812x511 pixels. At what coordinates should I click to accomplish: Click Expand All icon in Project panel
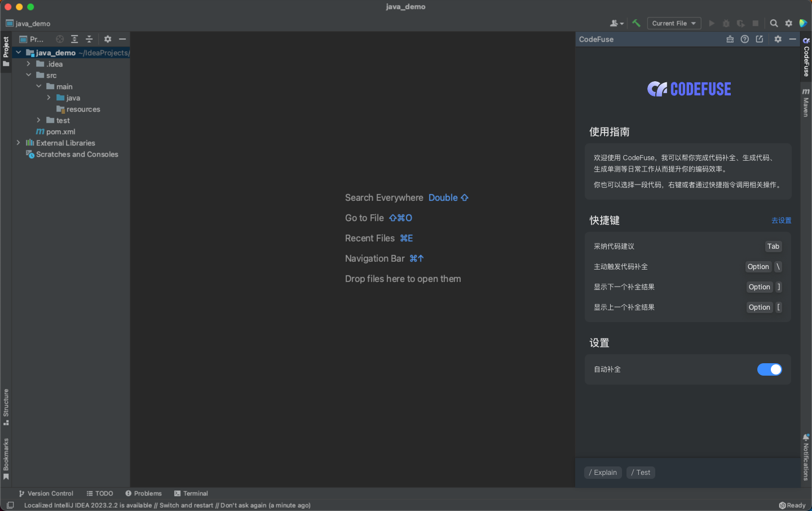(x=74, y=39)
